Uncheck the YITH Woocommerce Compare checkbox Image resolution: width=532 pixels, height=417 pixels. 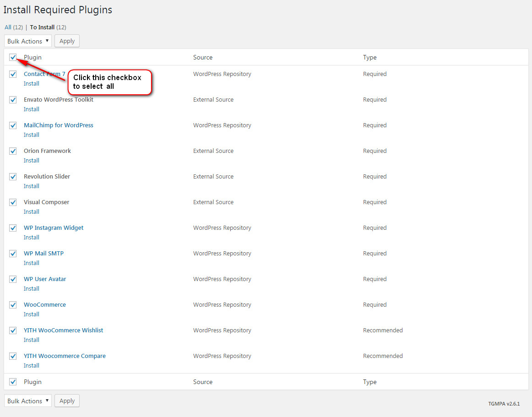13,356
